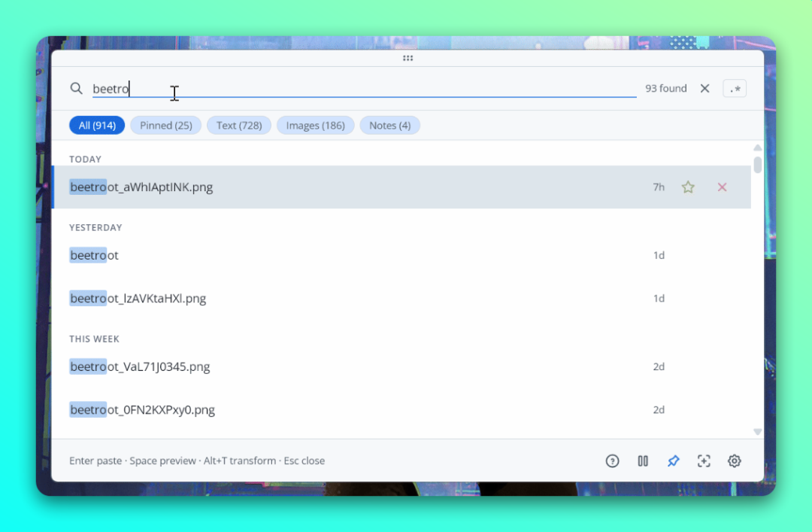Select the All (914) filter
812x532 pixels.
click(x=97, y=126)
